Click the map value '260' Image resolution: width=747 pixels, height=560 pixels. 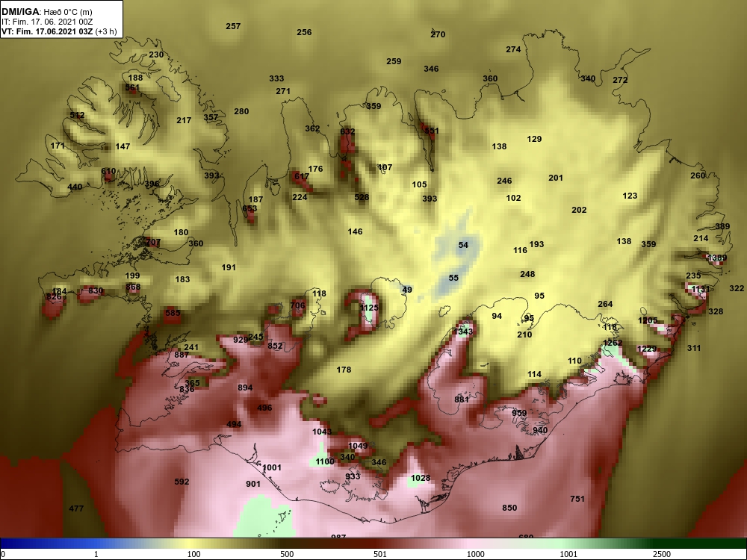click(698, 175)
